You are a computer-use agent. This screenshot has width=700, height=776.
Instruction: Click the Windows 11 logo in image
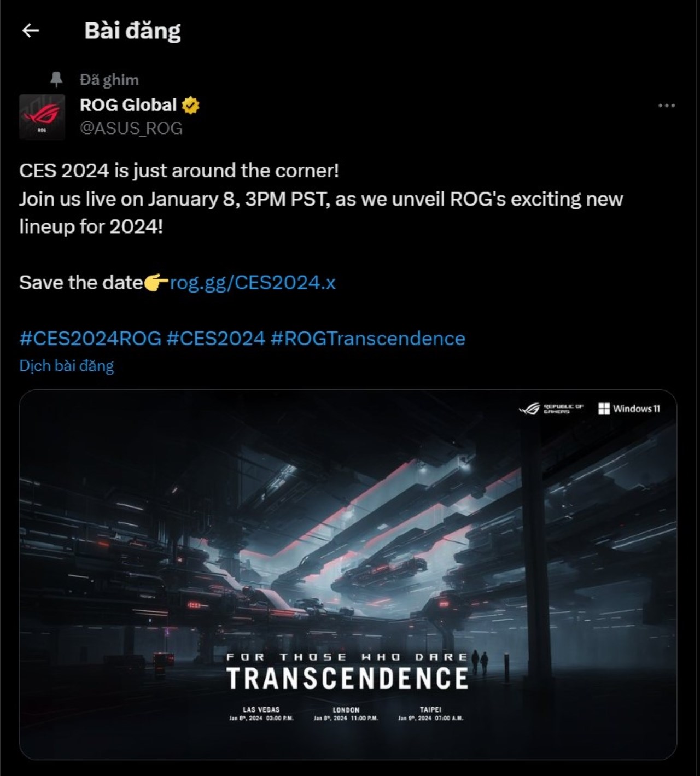click(x=629, y=409)
